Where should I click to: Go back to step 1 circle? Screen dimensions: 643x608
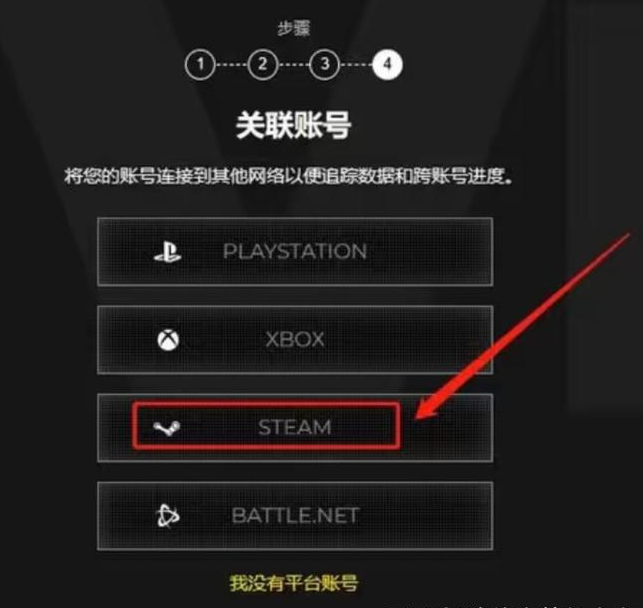tap(200, 64)
